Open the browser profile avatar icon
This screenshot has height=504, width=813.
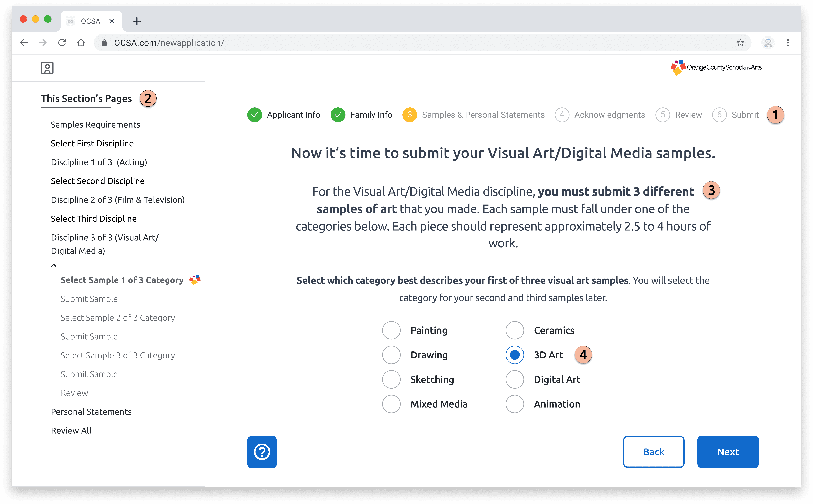[768, 43]
